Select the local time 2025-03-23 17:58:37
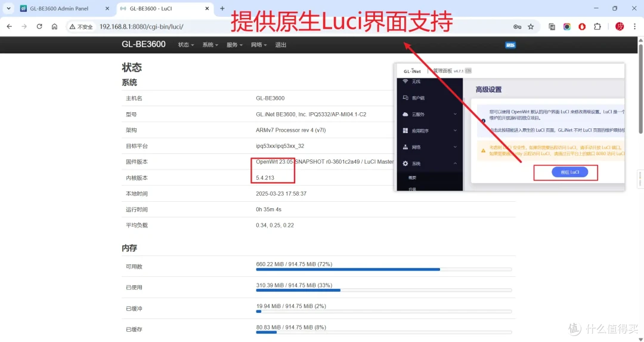Viewport: 644px width, 342px height. coord(281,193)
